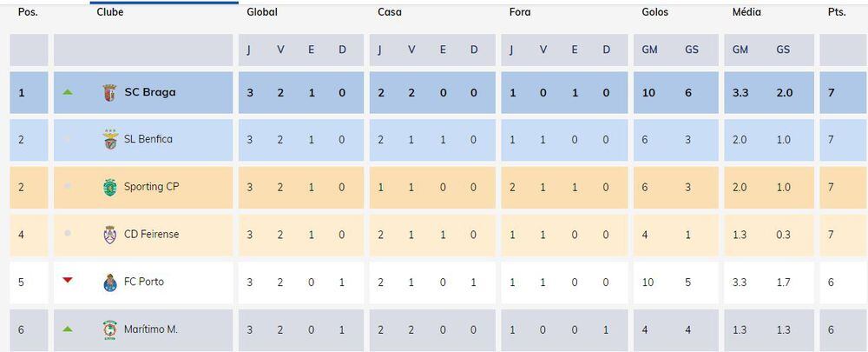This screenshot has height=352, width=868.
Task: Click the SL Benfica eagle crest
Action: pyautogui.click(x=110, y=140)
